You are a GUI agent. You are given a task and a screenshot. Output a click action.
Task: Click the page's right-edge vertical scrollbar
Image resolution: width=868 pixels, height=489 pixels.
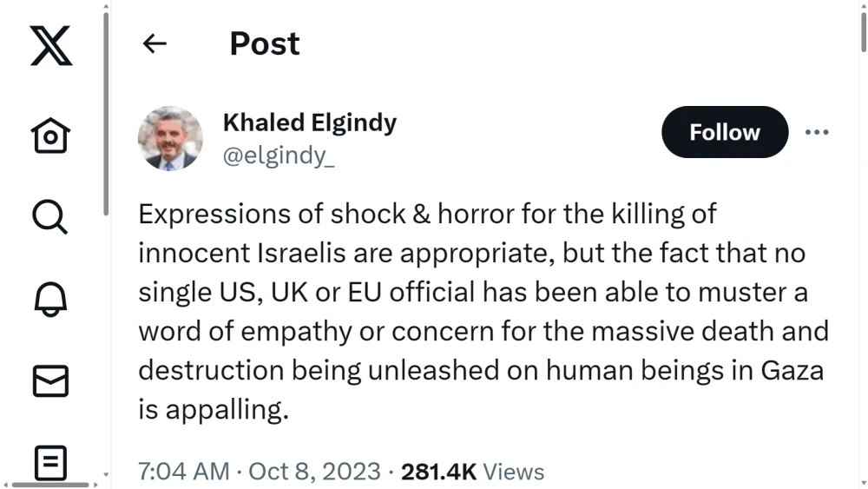click(862, 31)
